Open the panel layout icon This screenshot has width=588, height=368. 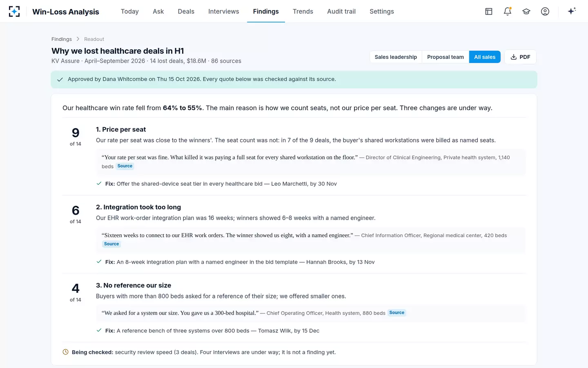click(489, 11)
